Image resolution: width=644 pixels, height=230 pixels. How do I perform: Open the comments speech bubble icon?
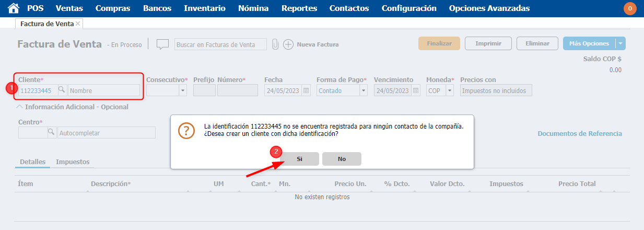pyautogui.click(x=162, y=44)
